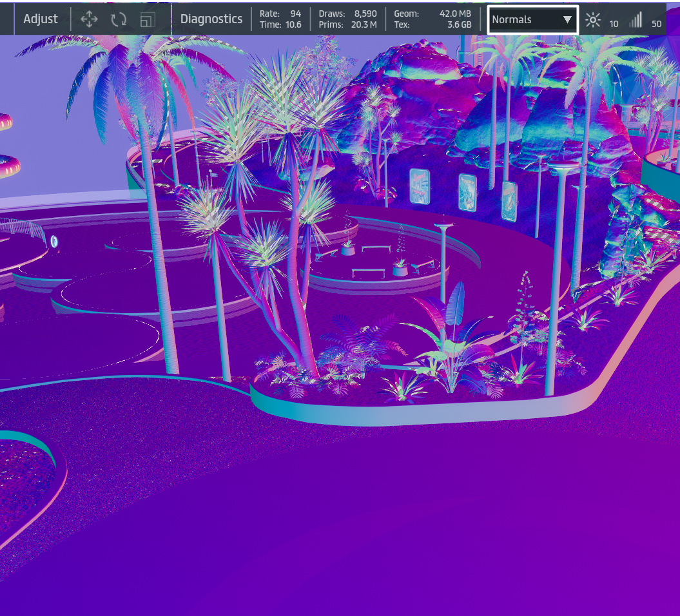
Task: Click the brightness value 10
Action: [614, 24]
